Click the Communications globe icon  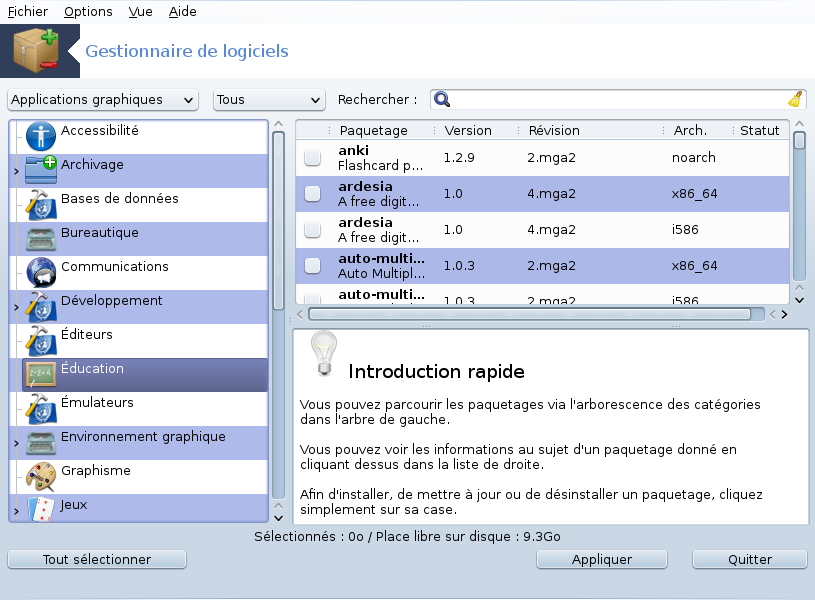point(41,272)
